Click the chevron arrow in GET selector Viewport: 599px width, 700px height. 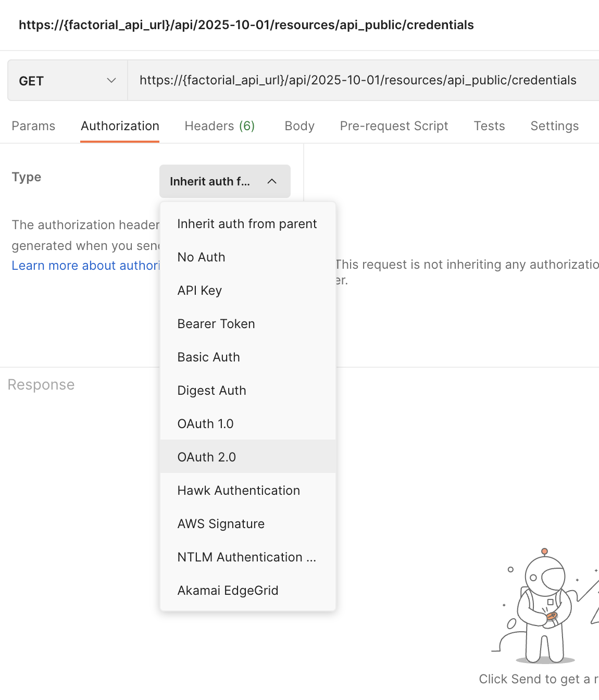[111, 81]
